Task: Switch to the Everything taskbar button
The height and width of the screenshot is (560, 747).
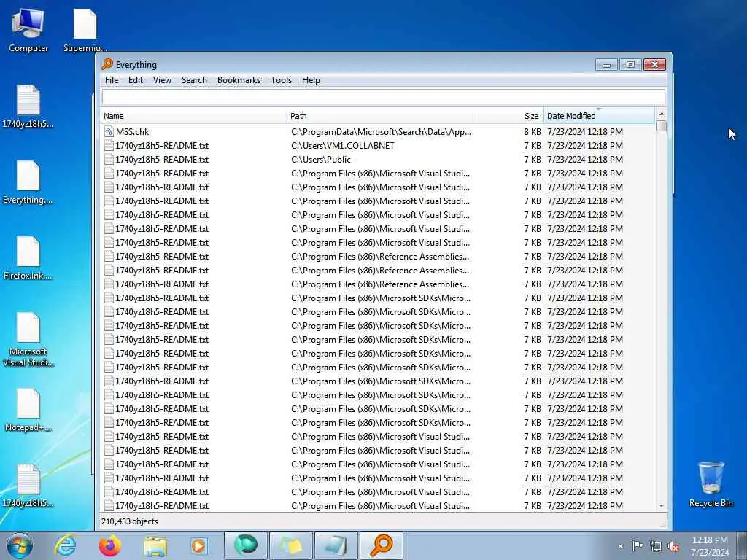Action: point(381,545)
